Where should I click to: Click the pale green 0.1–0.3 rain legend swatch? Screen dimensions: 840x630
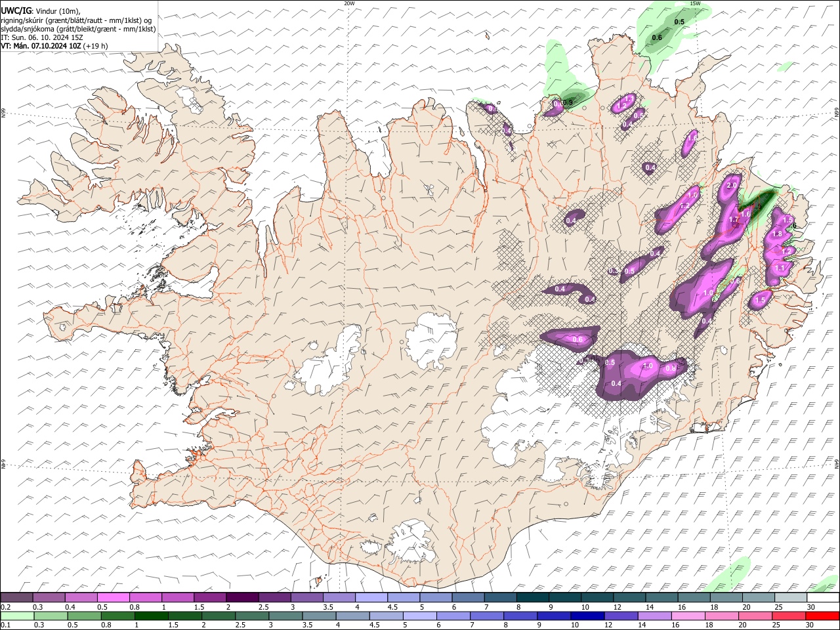coord(17,616)
